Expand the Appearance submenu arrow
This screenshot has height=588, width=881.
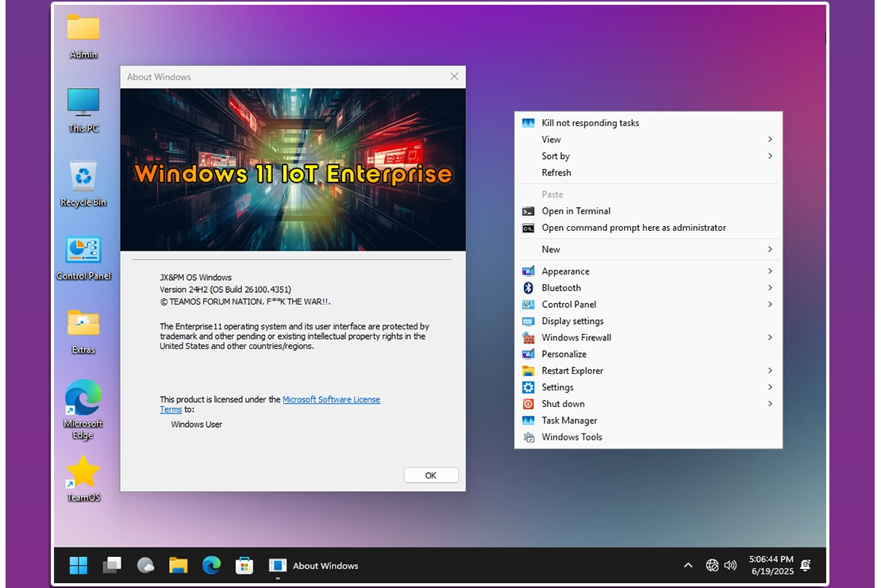coord(770,271)
